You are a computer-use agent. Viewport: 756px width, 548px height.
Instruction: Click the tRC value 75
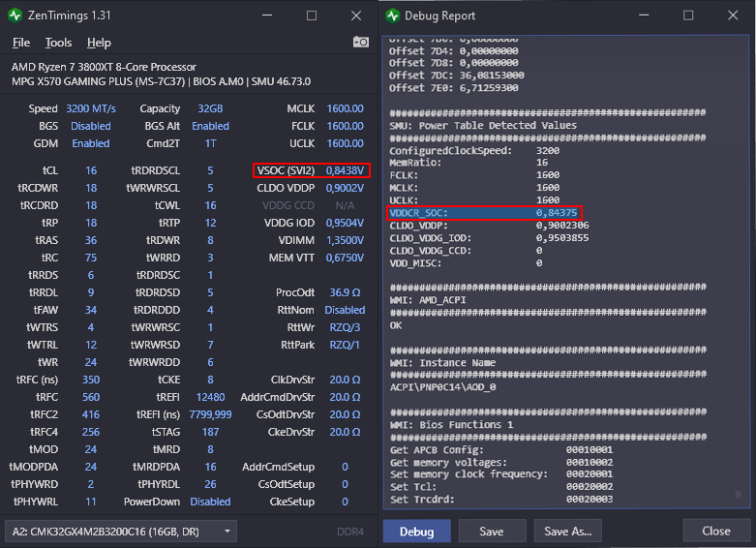(91, 258)
